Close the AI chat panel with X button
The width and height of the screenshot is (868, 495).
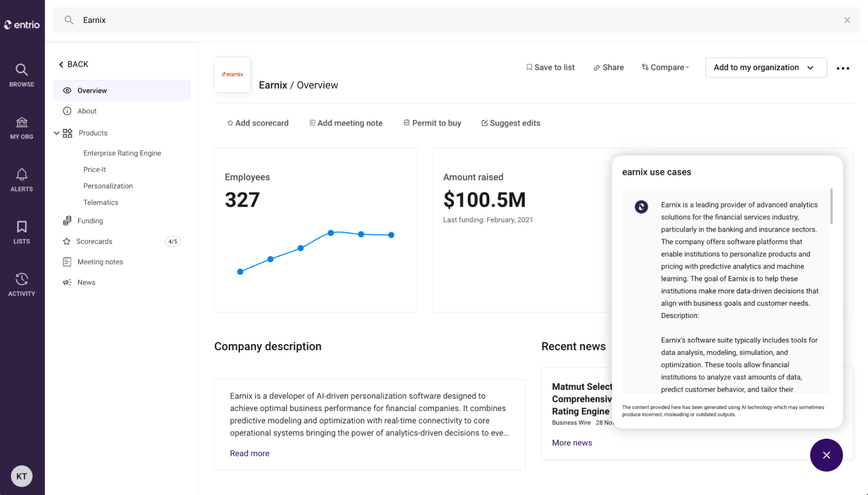click(x=826, y=455)
